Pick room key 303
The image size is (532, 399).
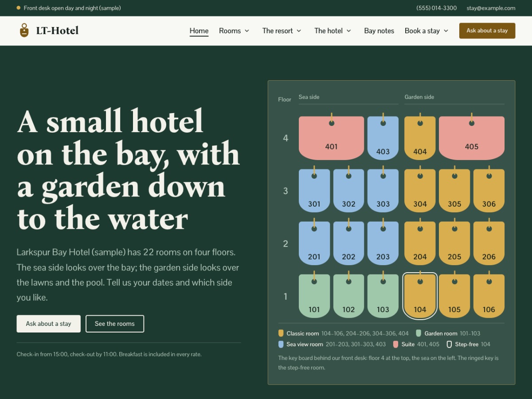pos(383,191)
